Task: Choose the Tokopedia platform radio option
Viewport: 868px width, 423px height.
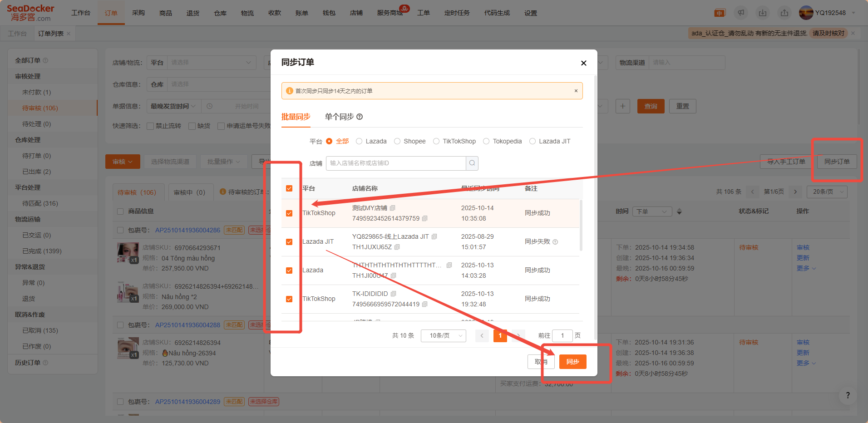Action: 486,142
